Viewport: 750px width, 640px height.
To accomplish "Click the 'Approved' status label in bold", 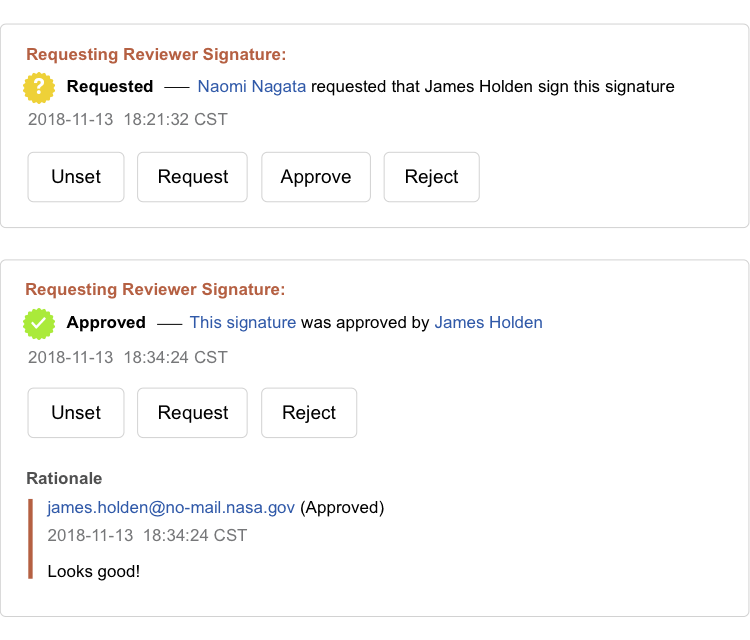I will [106, 323].
